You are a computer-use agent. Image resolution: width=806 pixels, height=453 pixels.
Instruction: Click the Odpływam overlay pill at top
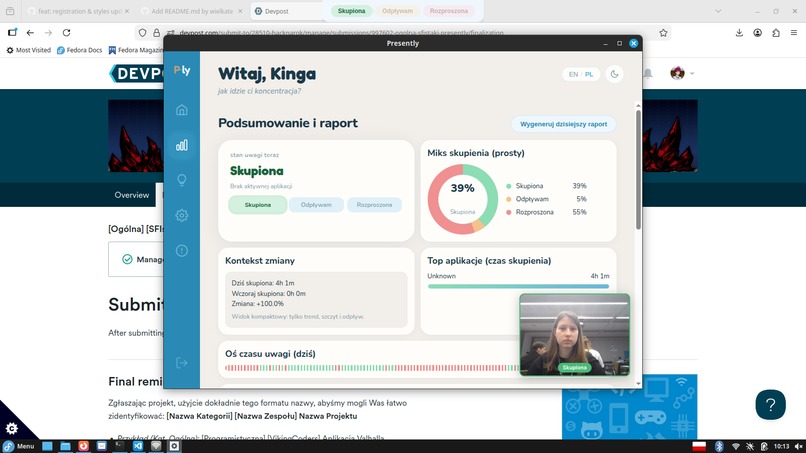pyautogui.click(x=397, y=11)
